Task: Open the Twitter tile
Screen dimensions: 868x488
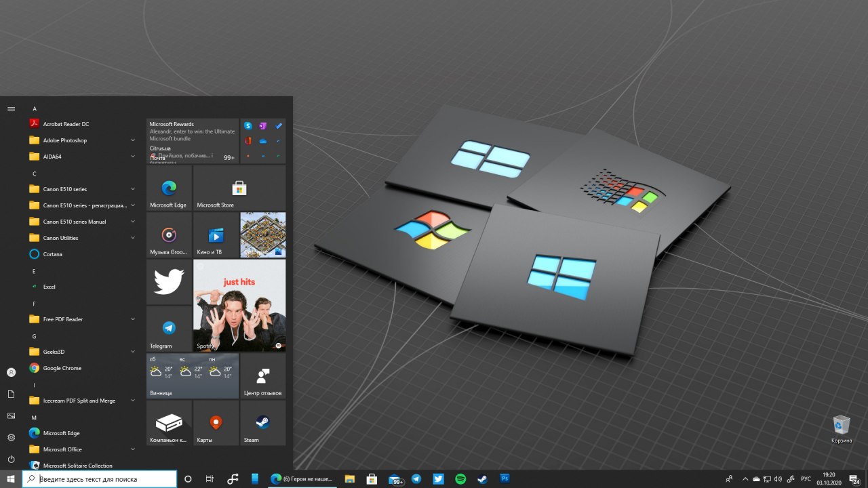Action: pos(169,282)
